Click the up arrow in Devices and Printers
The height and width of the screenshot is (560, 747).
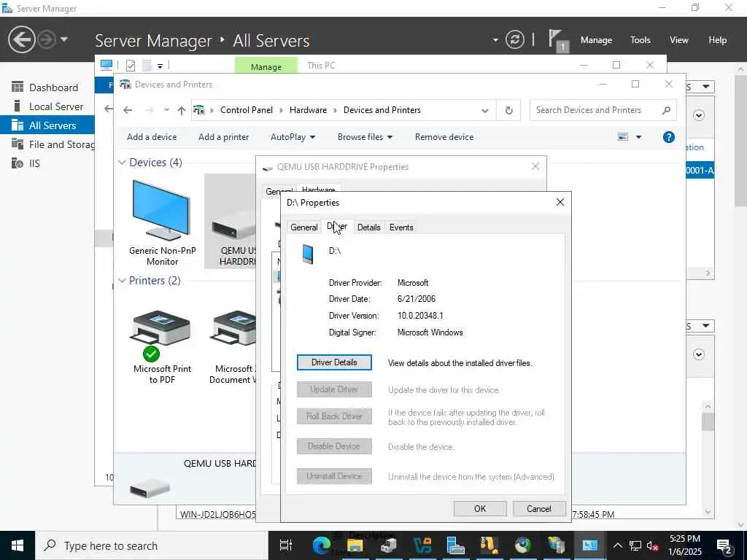pos(182,111)
